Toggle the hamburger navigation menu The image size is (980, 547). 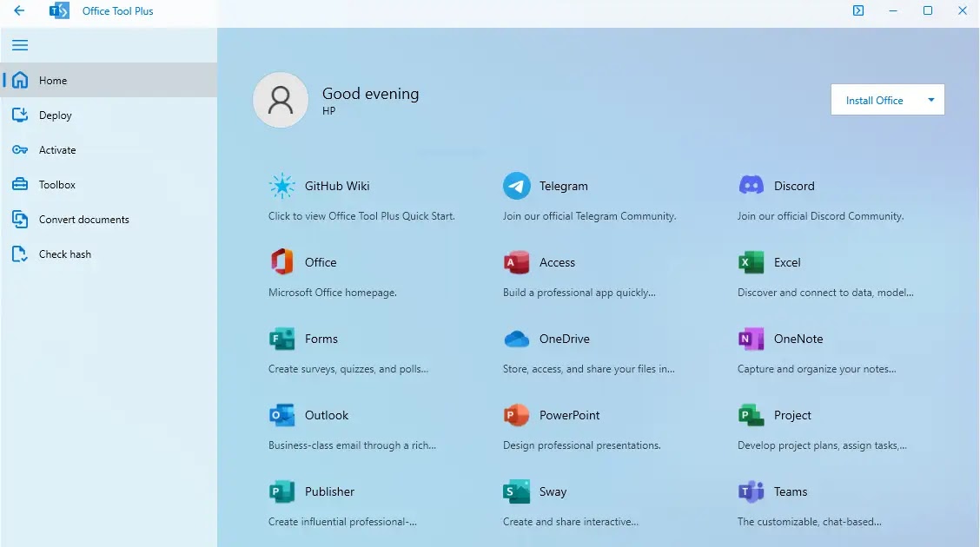pyautogui.click(x=20, y=45)
